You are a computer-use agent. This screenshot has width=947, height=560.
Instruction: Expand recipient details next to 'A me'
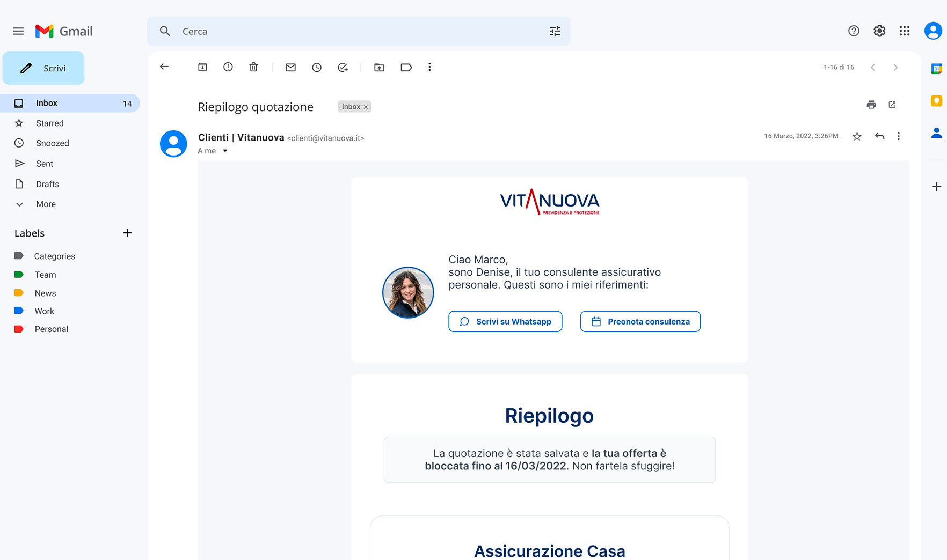pyautogui.click(x=225, y=151)
